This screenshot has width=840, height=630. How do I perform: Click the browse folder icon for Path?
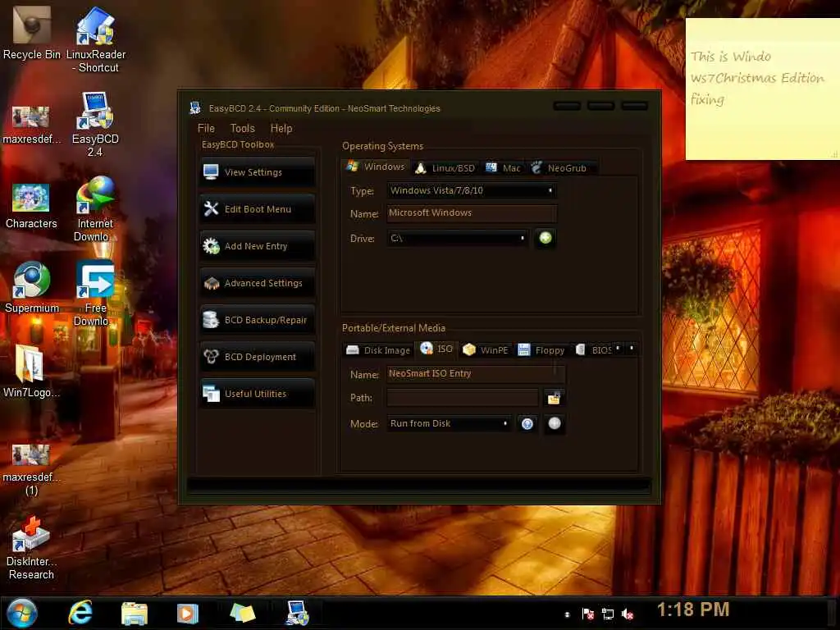pos(554,398)
